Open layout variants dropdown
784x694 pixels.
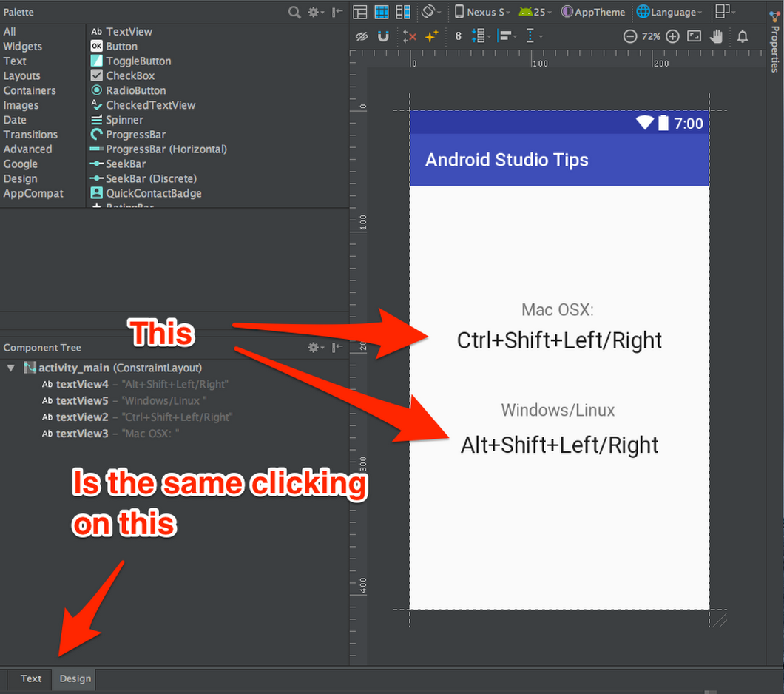click(x=726, y=12)
